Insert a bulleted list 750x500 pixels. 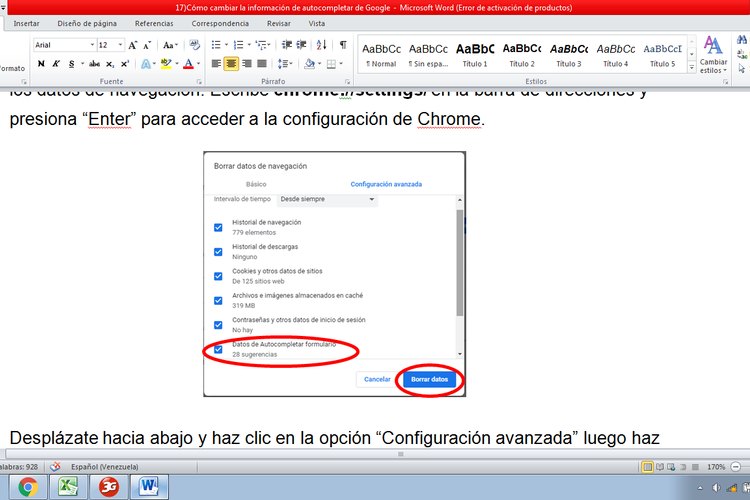216,45
